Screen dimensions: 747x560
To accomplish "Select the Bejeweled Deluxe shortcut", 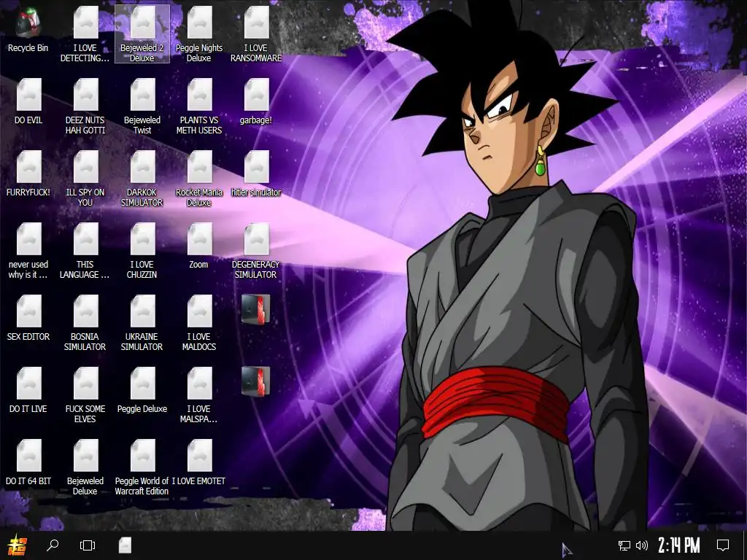I will pos(85,467).
